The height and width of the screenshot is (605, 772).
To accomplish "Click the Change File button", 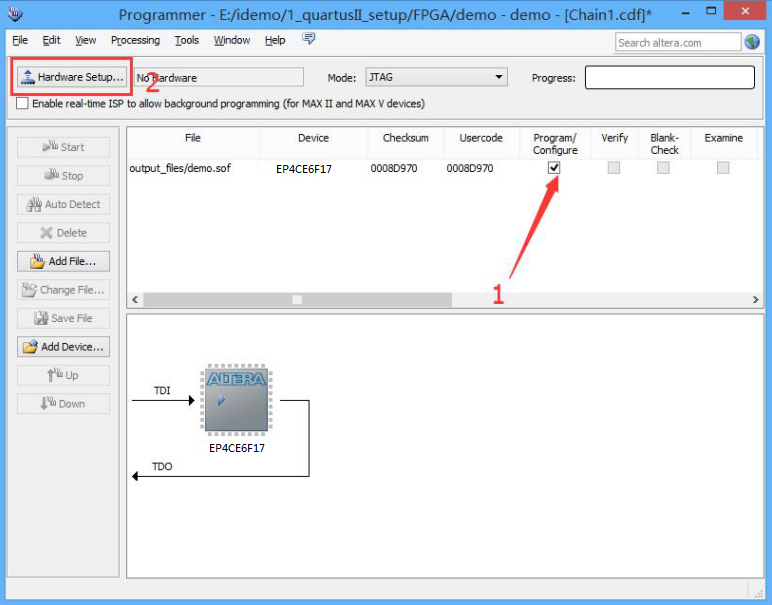I will (63, 290).
